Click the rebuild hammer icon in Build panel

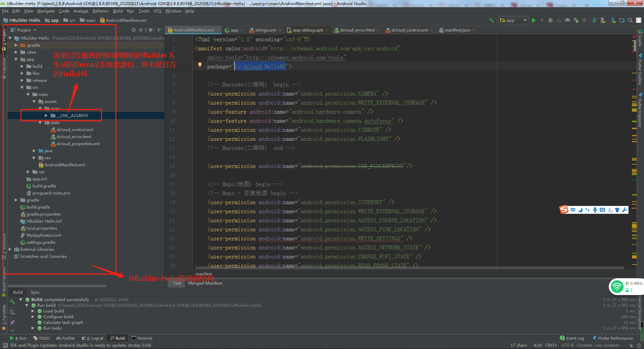tap(12, 301)
